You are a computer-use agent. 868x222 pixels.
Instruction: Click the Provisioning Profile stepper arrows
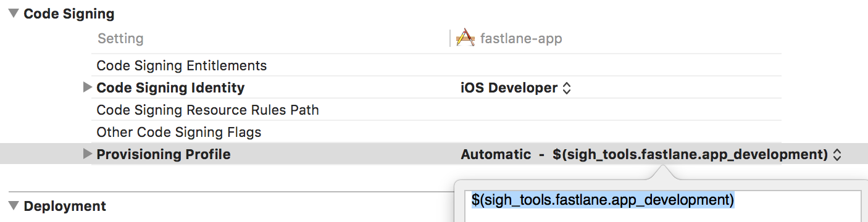[x=837, y=155]
